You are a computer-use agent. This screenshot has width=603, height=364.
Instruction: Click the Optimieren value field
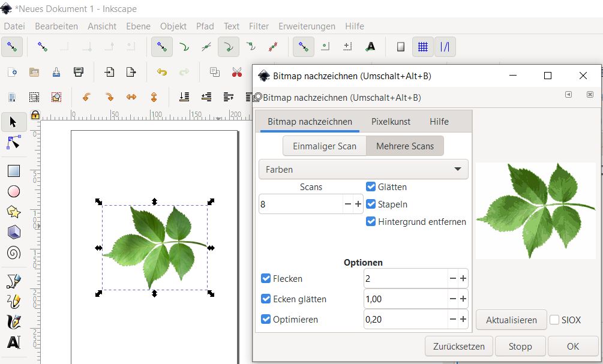click(405, 320)
